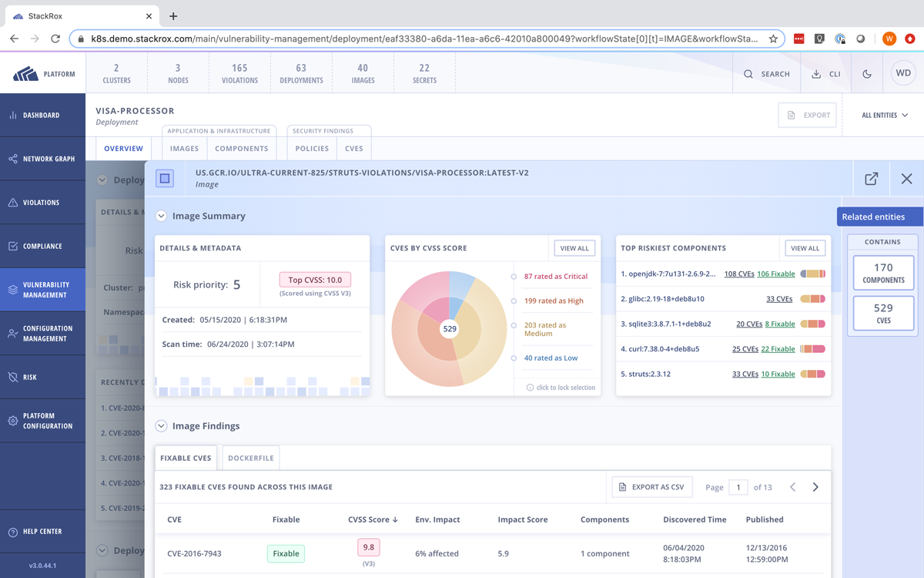Select the Policies tab

pyautogui.click(x=312, y=149)
